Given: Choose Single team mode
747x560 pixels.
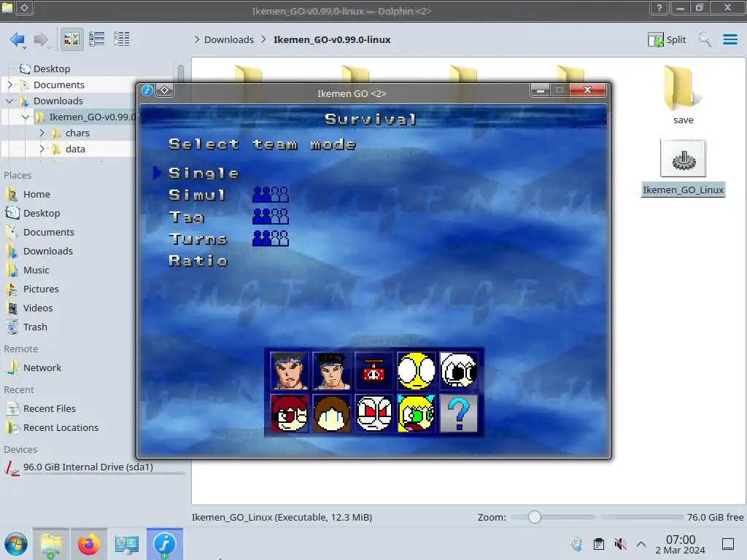Looking at the screenshot, I should click(x=204, y=174).
